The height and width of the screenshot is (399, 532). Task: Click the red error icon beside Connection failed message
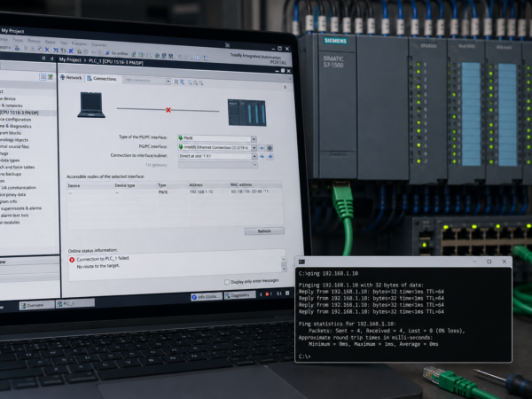tap(72, 260)
